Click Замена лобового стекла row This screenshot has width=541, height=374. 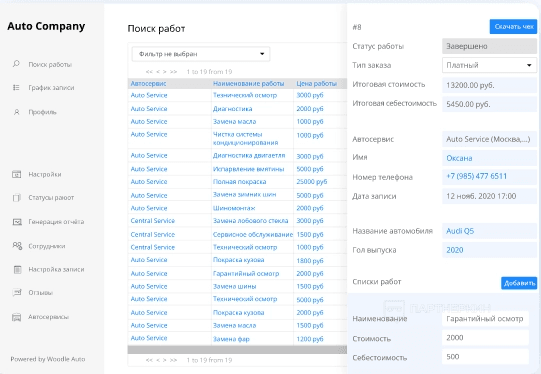pyautogui.click(x=237, y=221)
